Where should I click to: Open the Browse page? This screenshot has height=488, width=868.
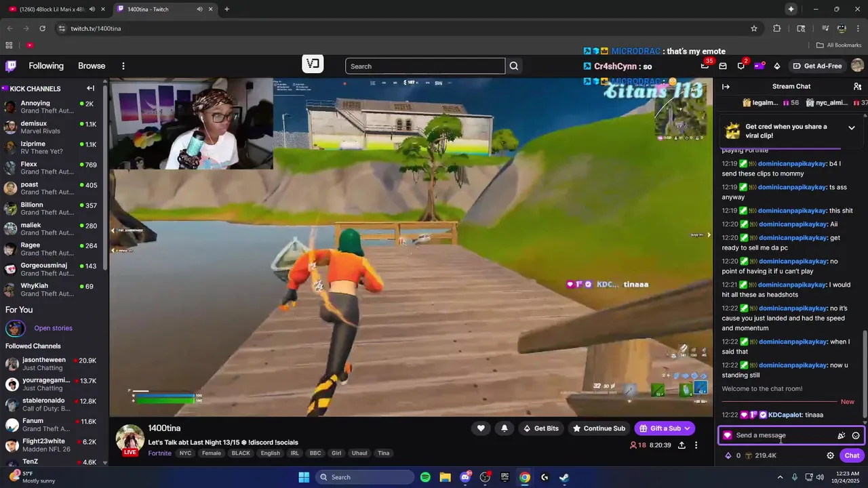pos(92,66)
